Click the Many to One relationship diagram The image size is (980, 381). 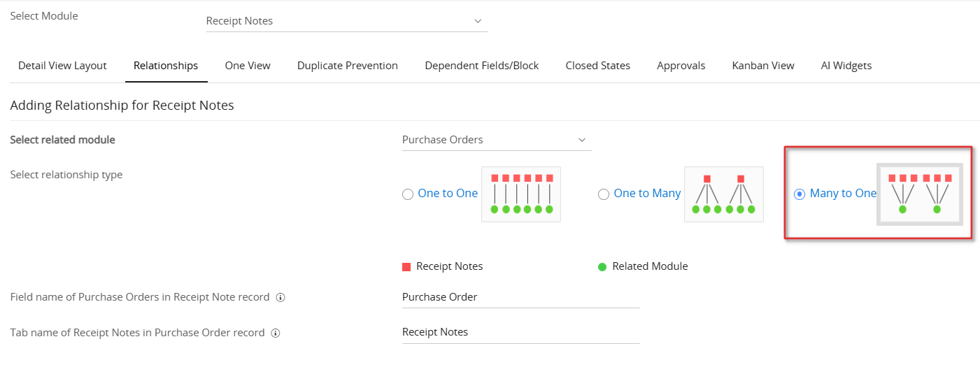pos(919,194)
